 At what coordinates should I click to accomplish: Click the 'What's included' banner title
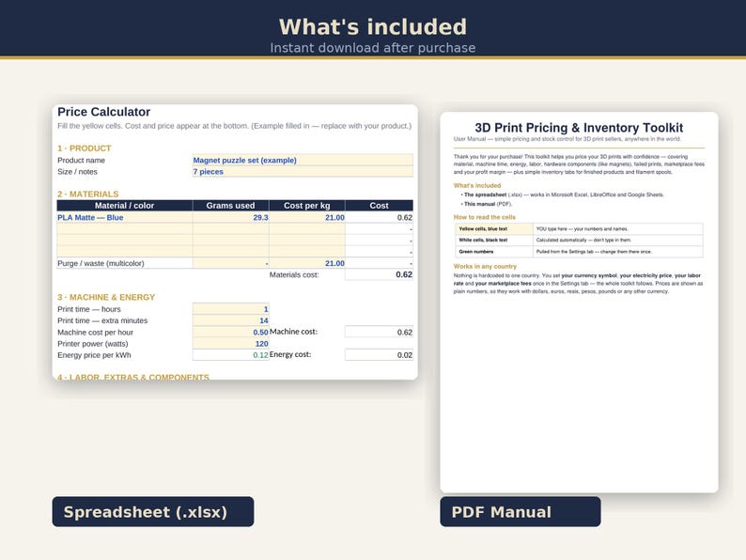tap(372, 26)
